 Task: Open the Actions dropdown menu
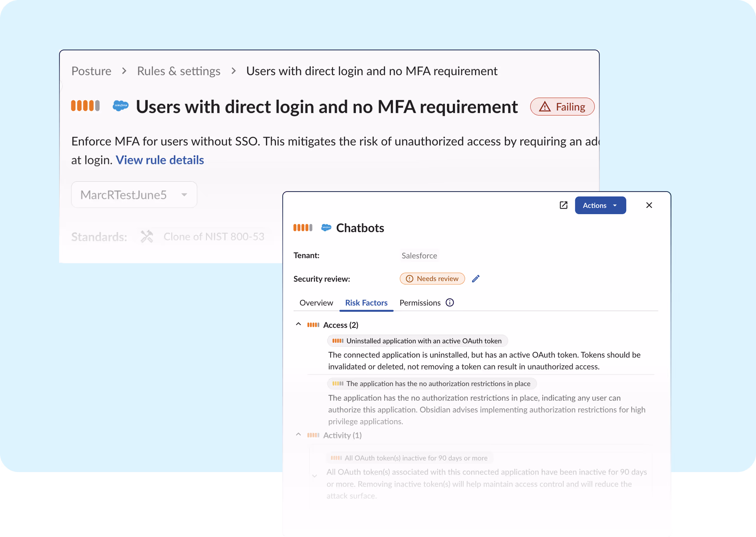click(x=600, y=205)
